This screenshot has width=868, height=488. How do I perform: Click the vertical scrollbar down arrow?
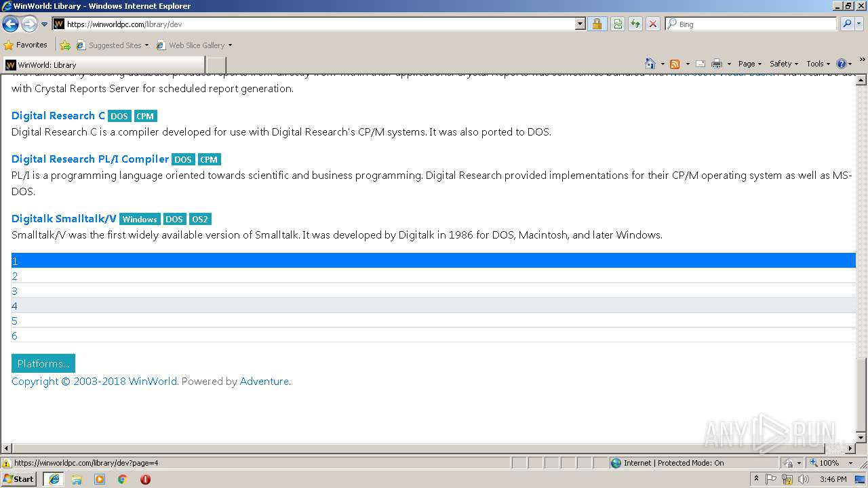point(862,438)
